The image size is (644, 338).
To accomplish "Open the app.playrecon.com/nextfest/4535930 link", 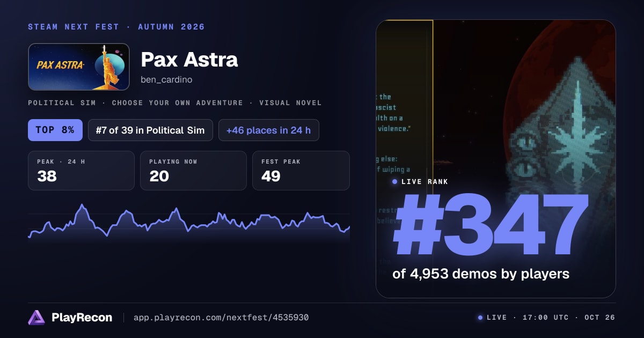I will pos(221,318).
